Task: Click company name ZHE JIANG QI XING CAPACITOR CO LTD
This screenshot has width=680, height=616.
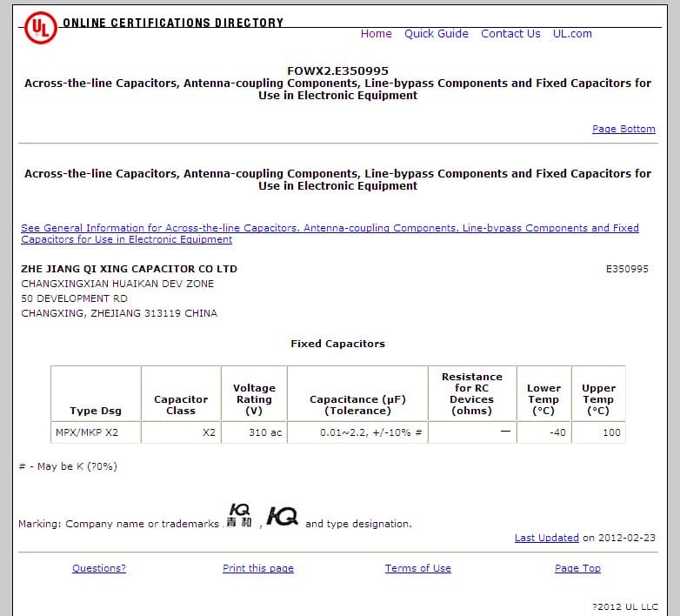Action: pos(129,269)
